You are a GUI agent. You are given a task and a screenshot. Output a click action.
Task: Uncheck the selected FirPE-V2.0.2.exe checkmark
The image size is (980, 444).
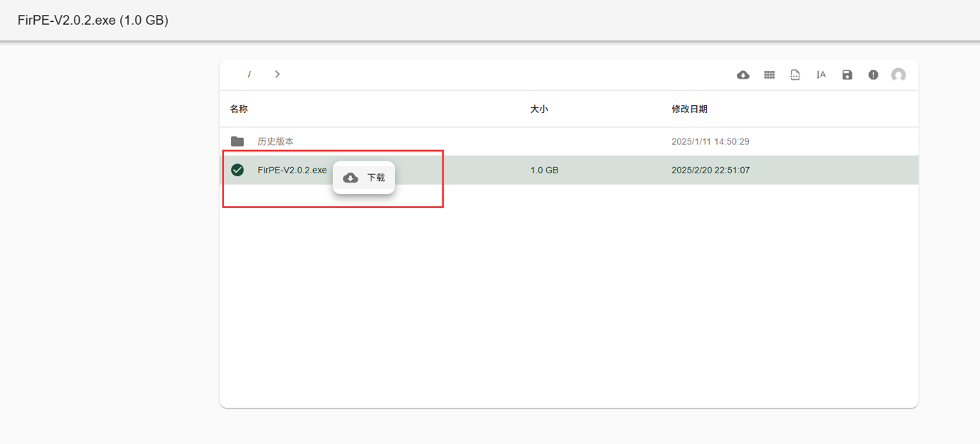238,170
